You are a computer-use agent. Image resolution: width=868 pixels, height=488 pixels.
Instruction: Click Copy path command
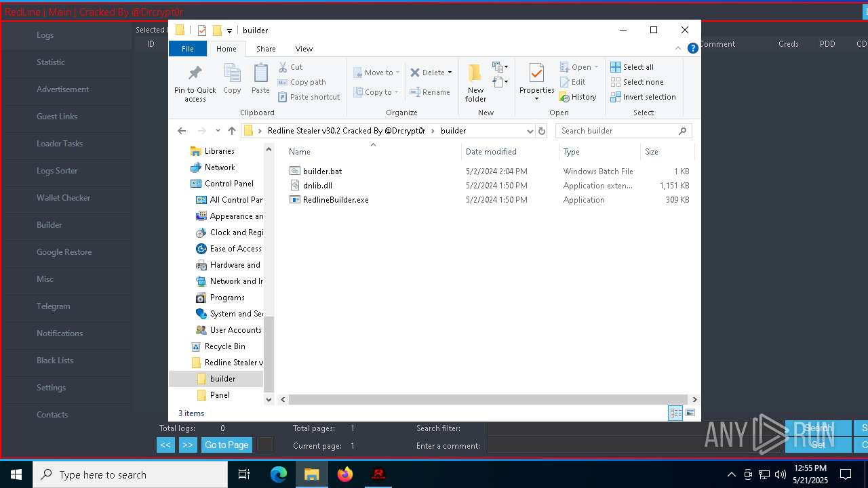[x=301, y=82]
